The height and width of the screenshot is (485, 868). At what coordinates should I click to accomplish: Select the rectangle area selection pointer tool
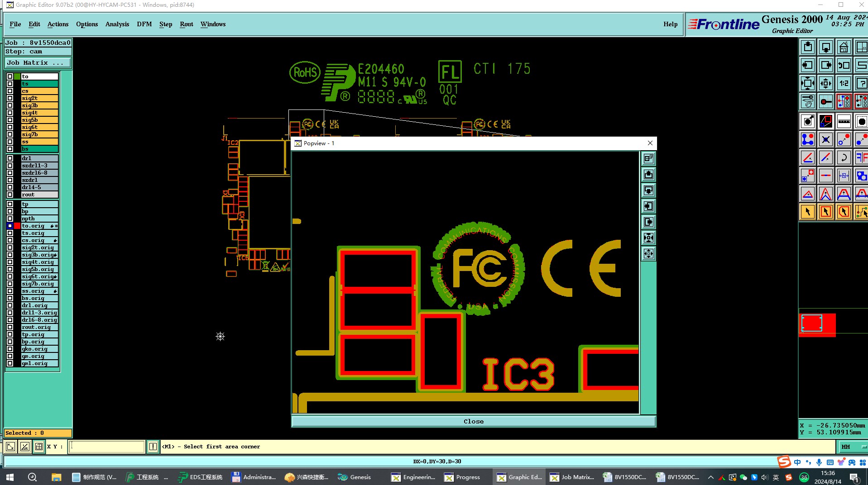coord(826,212)
